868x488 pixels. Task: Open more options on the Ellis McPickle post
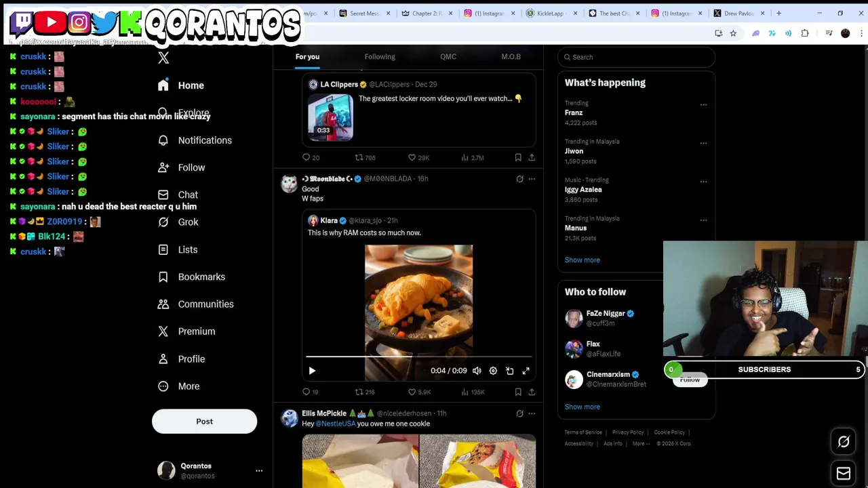tap(532, 413)
